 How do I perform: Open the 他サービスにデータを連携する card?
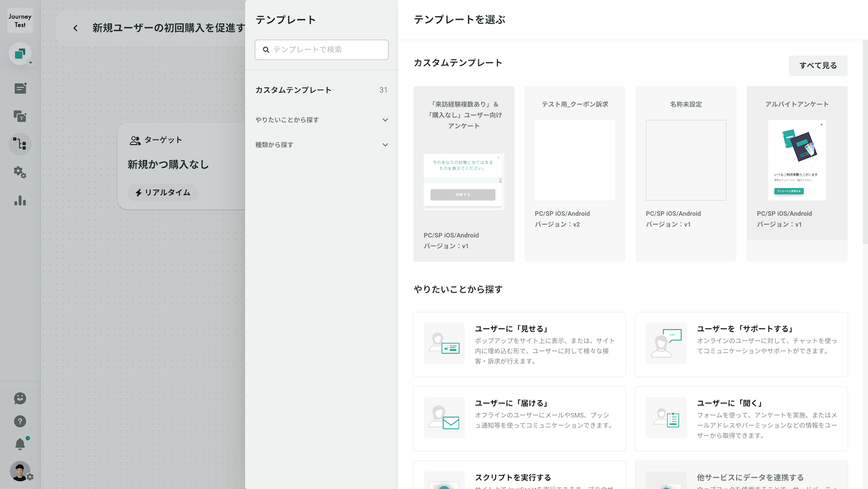(x=742, y=475)
